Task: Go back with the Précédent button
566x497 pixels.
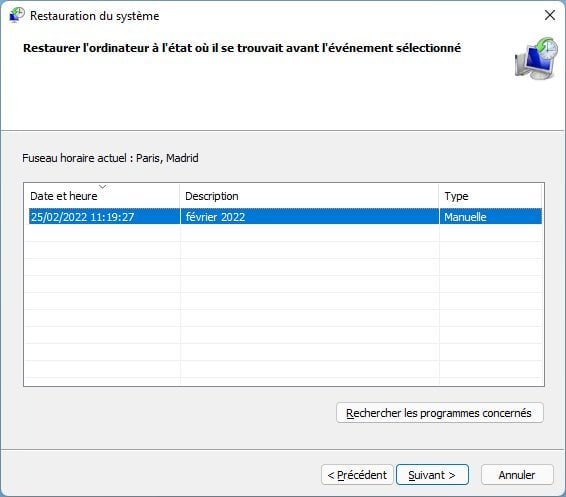Action: [x=357, y=475]
